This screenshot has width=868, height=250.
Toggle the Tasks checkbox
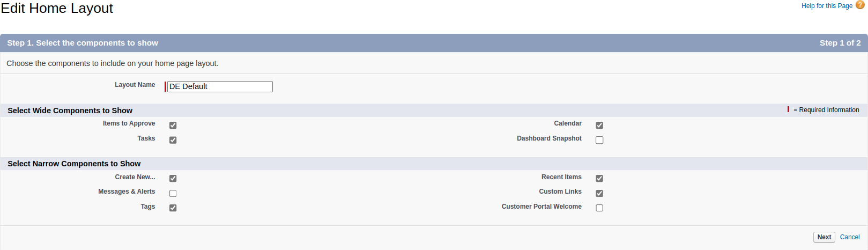[x=173, y=140]
